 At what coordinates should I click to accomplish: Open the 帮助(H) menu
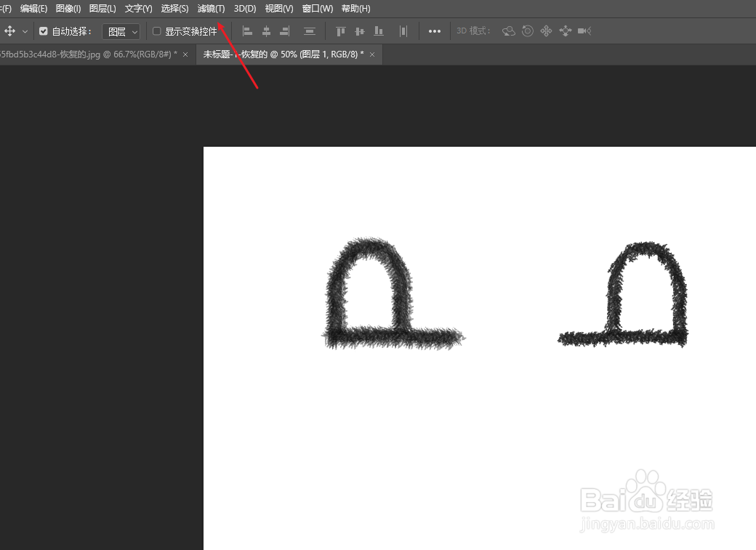[355, 9]
